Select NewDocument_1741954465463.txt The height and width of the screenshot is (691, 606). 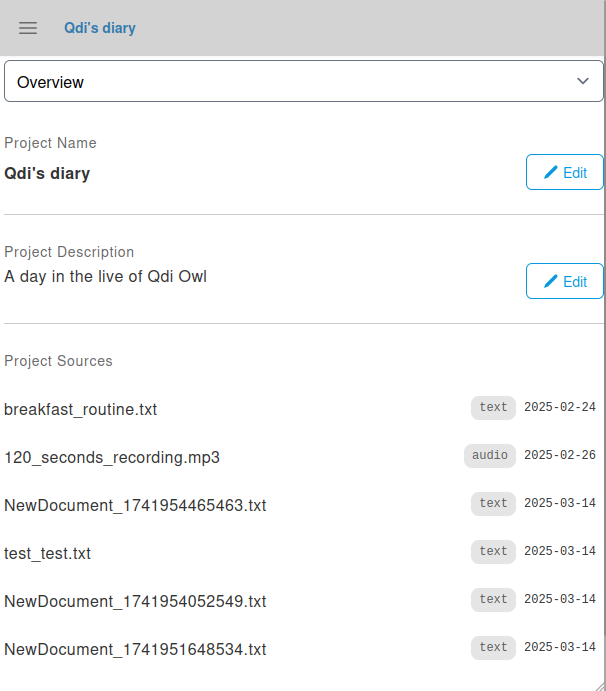click(135, 505)
